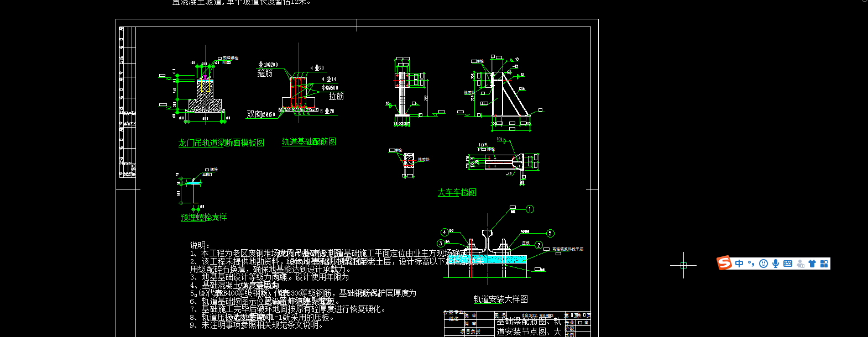Select the '拉筋' tie bar label

(336, 96)
